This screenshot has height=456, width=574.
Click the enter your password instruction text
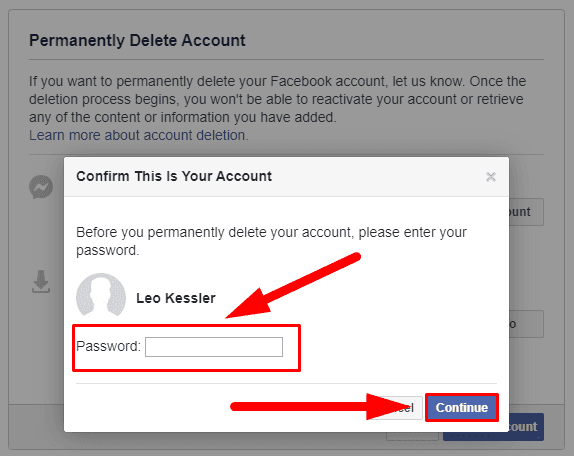coord(271,241)
